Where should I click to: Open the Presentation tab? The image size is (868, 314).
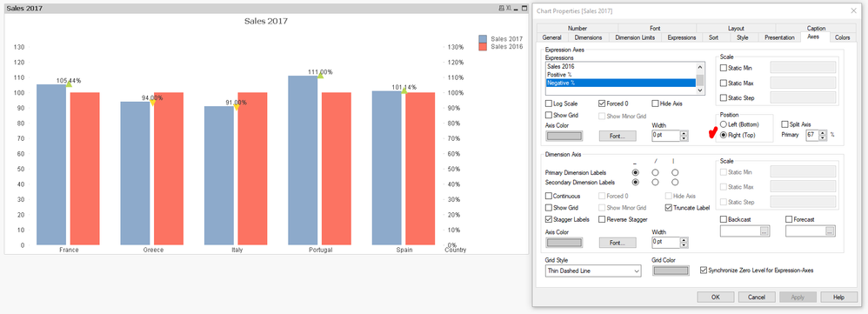[779, 37]
